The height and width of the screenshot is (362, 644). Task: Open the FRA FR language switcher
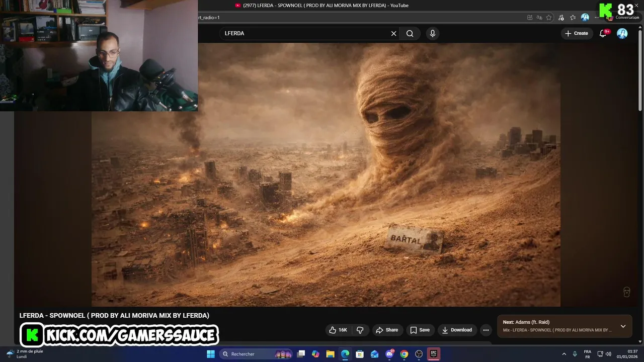588,354
